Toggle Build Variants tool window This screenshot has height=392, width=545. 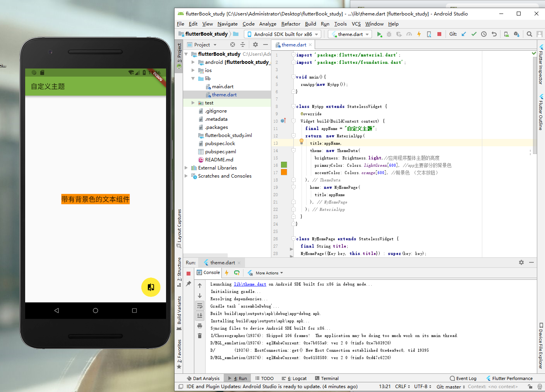(x=179, y=313)
